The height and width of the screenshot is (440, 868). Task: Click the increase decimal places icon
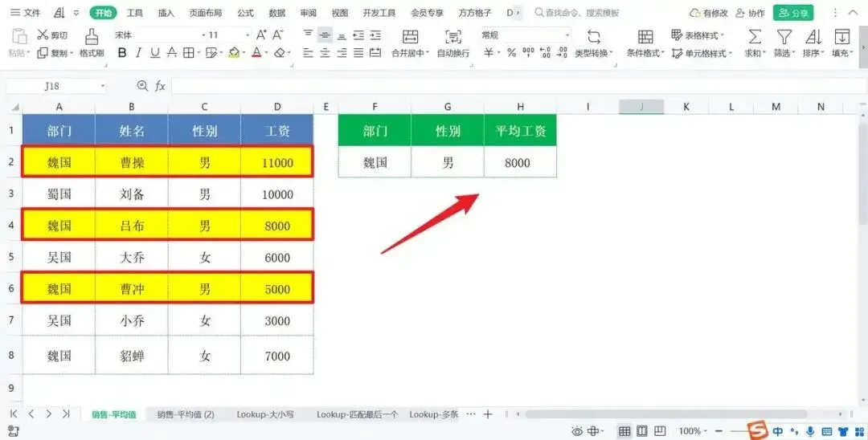point(545,52)
